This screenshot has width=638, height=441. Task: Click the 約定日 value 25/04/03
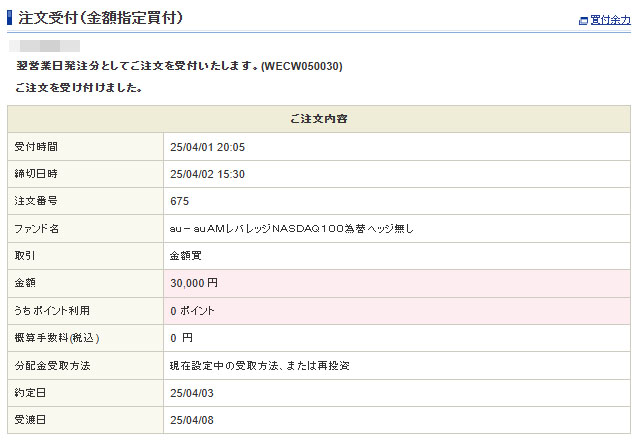click(x=192, y=393)
